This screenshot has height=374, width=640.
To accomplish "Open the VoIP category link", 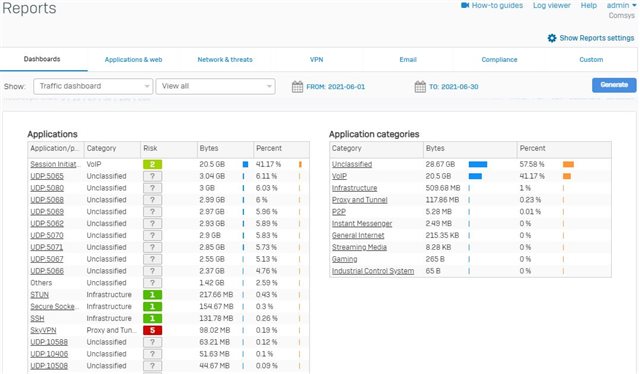I will [x=339, y=176].
